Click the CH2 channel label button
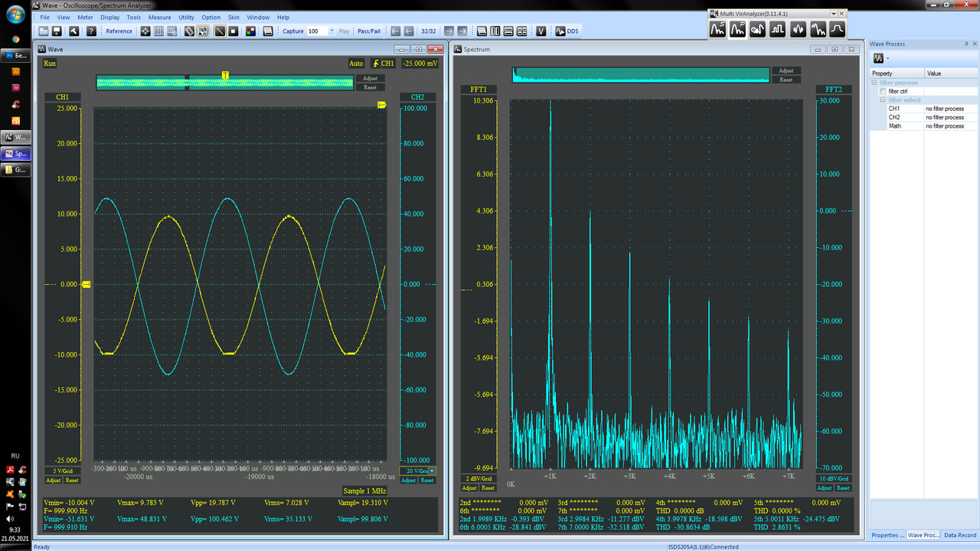 [x=417, y=97]
